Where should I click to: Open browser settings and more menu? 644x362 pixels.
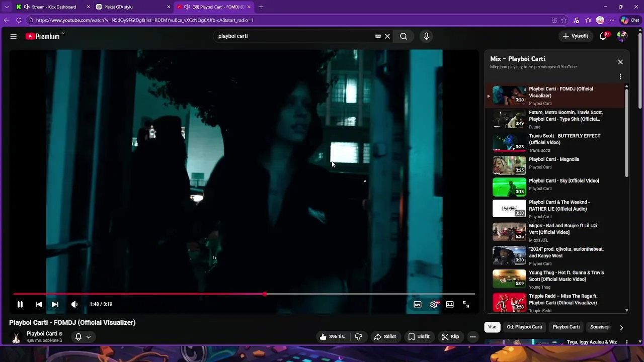point(612,20)
